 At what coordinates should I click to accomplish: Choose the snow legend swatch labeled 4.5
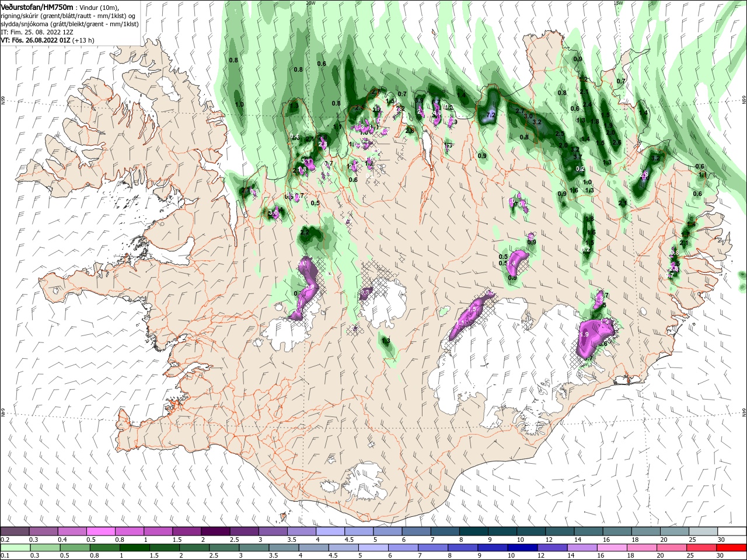click(358, 531)
